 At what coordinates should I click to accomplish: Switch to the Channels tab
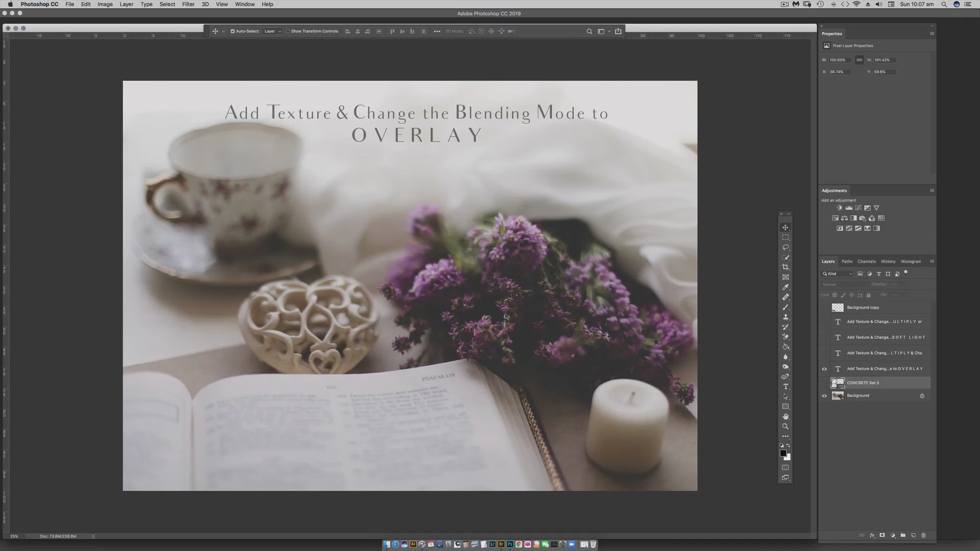[x=866, y=261]
